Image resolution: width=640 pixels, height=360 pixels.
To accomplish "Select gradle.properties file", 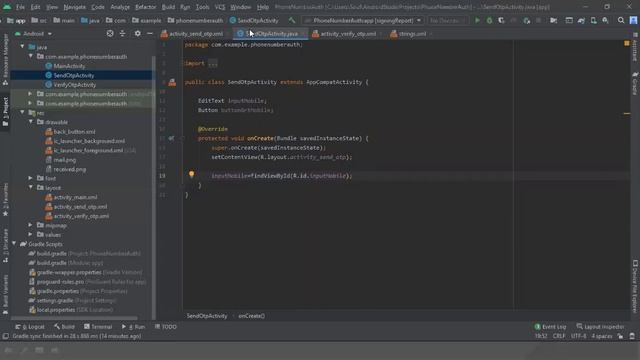I will tap(78, 291).
